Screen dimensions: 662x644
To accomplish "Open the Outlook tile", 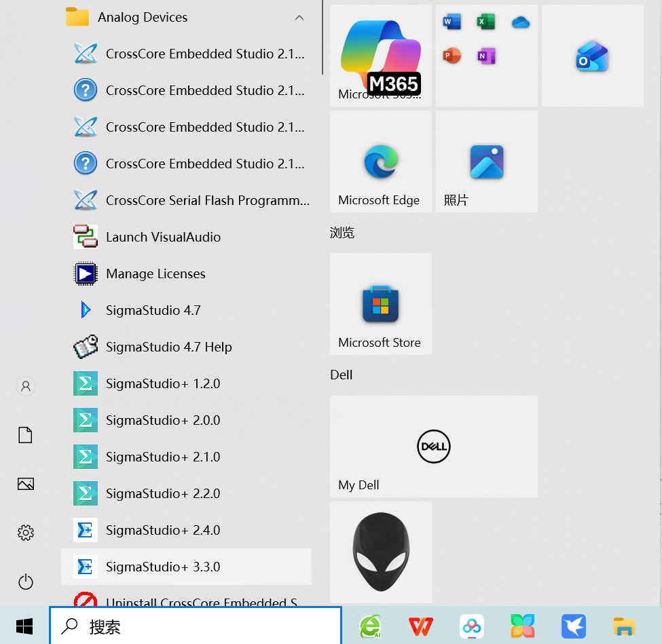I will [x=592, y=56].
